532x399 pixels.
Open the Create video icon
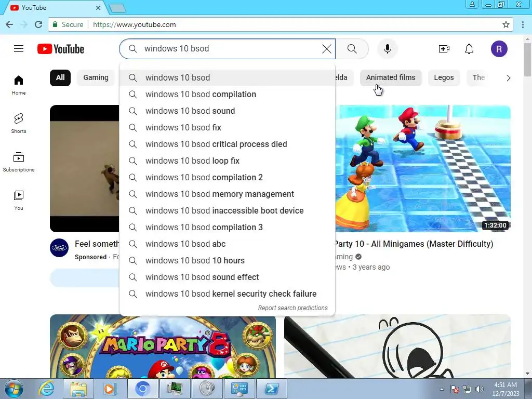point(444,49)
